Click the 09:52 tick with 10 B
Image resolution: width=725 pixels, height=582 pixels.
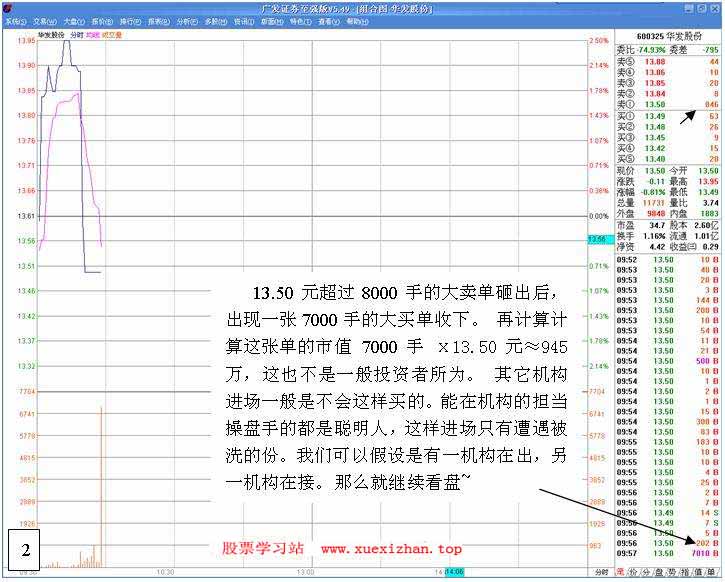point(668,260)
